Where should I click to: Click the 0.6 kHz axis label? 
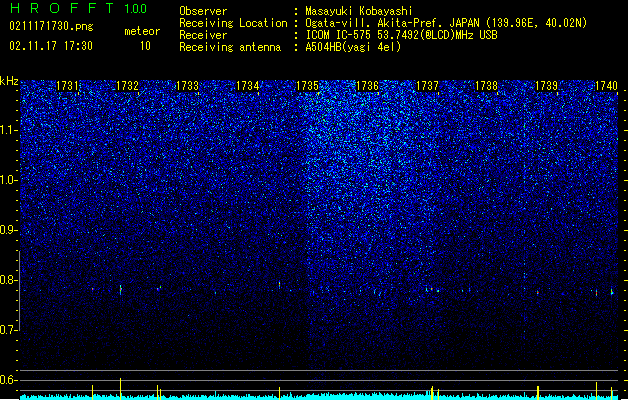(x=9, y=380)
